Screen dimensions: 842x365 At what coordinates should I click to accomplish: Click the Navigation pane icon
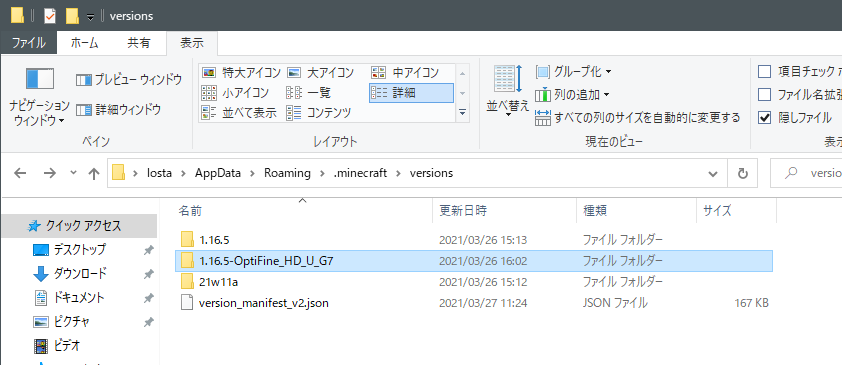40,78
